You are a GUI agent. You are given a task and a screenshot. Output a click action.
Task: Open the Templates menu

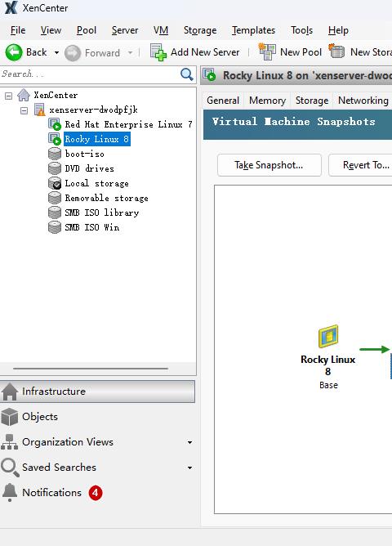[253, 30]
